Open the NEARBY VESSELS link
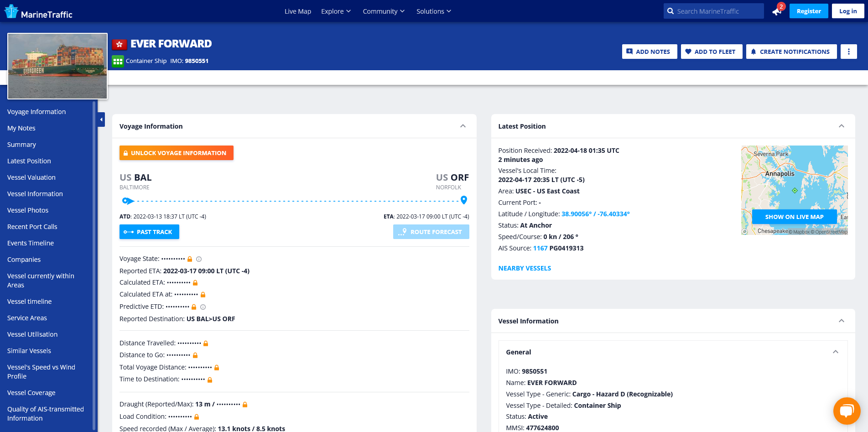This screenshot has width=868, height=432. point(525,268)
